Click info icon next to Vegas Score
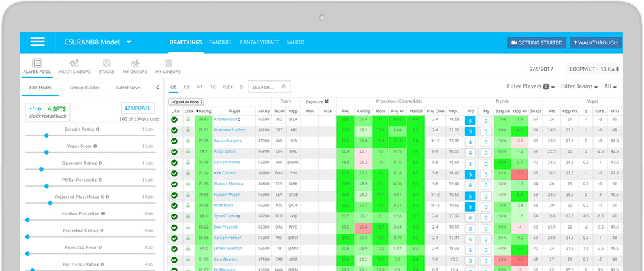The image size is (644, 271). coord(95,146)
